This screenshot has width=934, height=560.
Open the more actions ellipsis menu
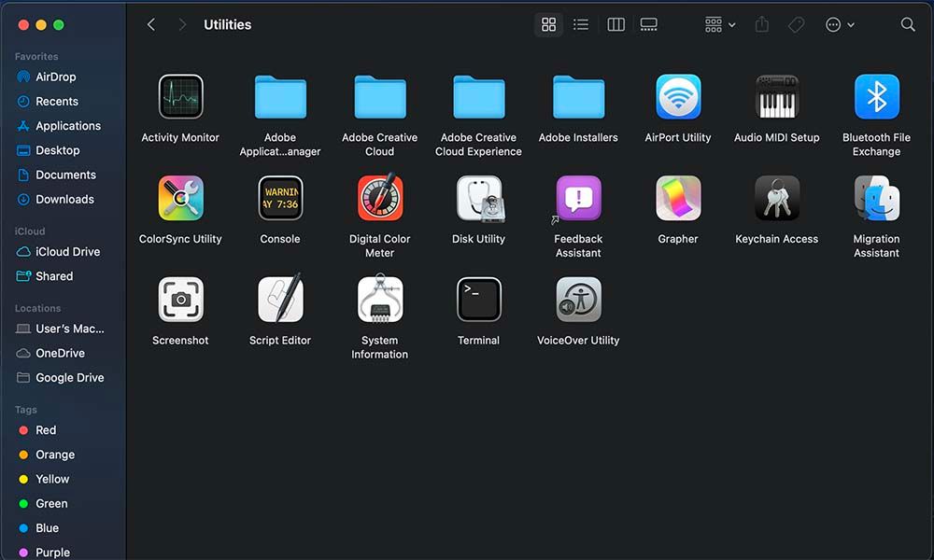[x=840, y=25]
